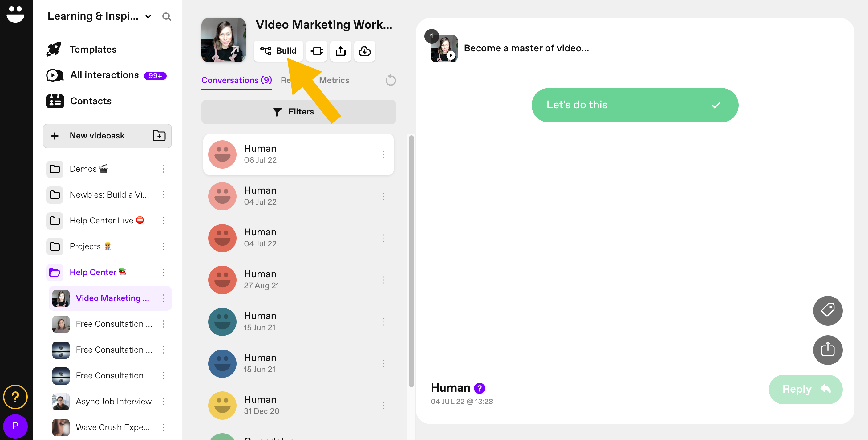Click the embed widget icon

[x=316, y=51]
